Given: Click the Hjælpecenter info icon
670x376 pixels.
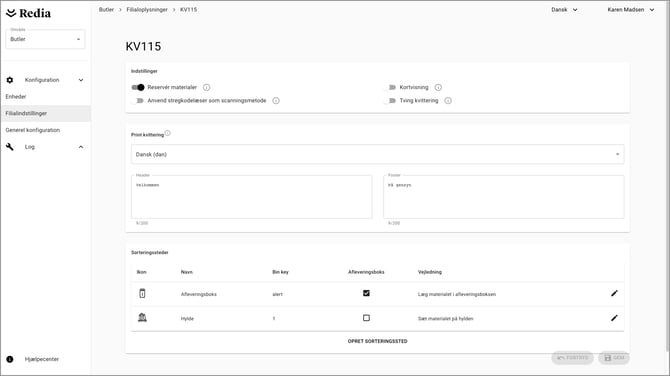Looking at the screenshot, I should tap(10, 359).
